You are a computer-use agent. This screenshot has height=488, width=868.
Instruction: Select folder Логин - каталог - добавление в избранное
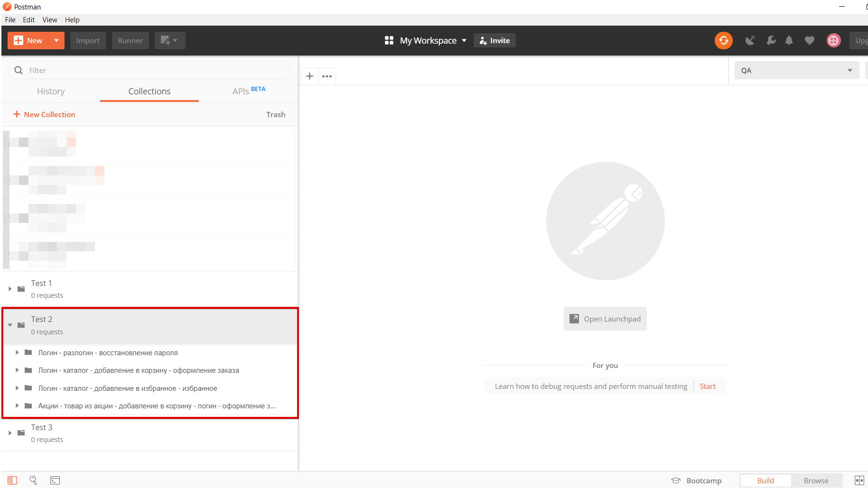(128, 388)
